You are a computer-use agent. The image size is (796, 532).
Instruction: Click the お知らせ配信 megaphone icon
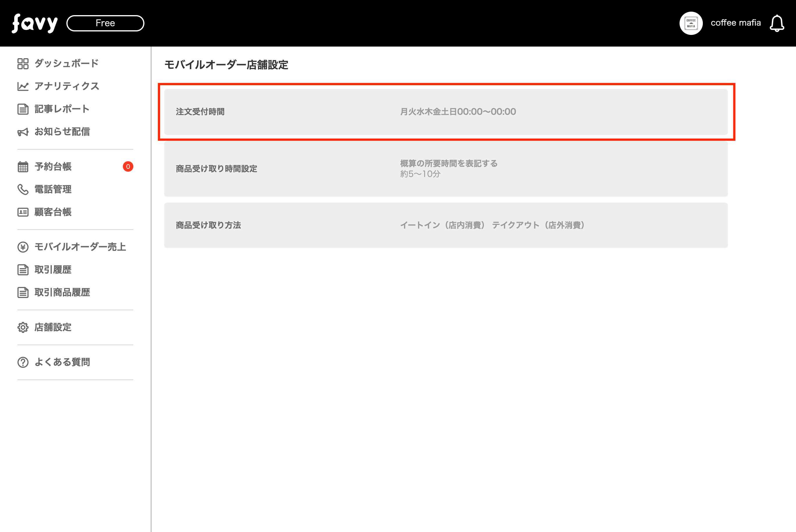click(x=23, y=132)
